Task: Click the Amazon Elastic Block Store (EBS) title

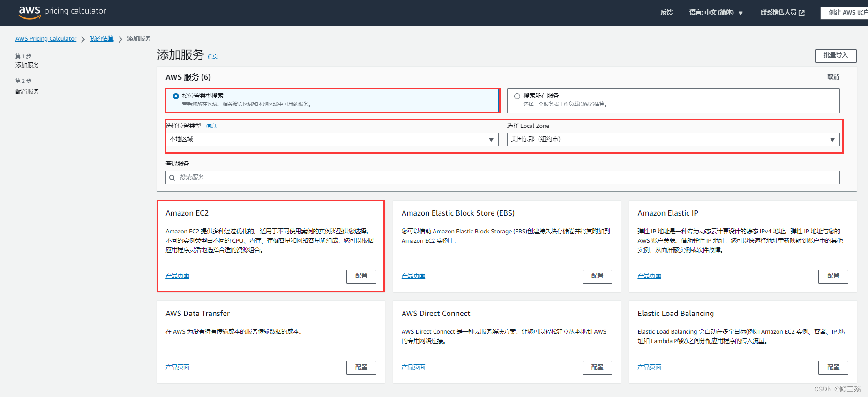Action: point(458,213)
